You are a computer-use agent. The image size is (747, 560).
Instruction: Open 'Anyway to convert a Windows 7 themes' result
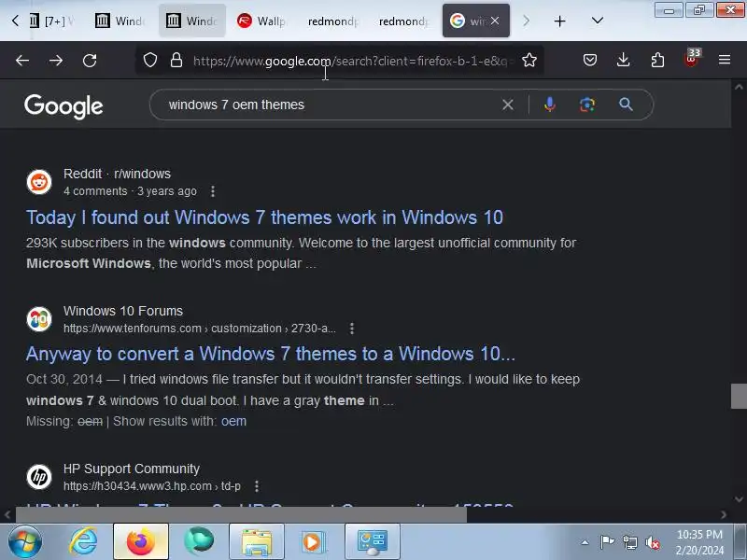(x=271, y=354)
